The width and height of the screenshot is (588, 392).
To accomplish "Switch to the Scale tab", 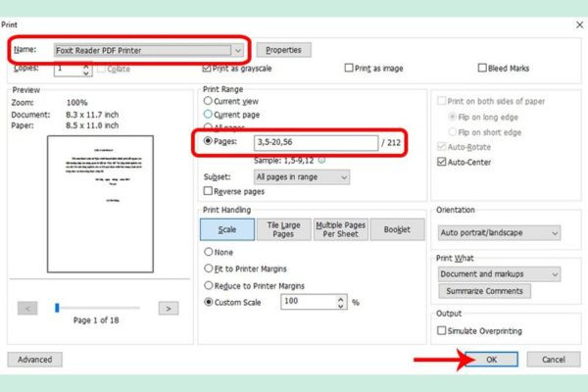I will pyautogui.click(x=227, y=229).
